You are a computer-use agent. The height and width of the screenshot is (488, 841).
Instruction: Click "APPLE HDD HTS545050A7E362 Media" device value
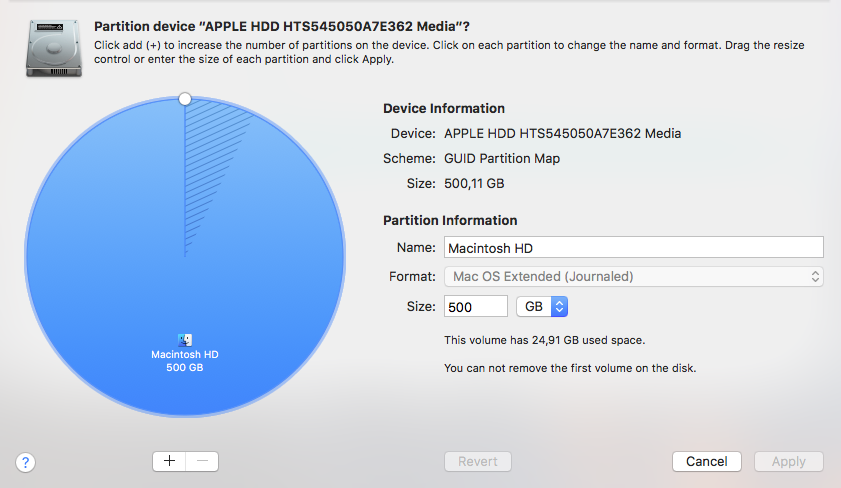pyautogui.click(x=563, y=134)
